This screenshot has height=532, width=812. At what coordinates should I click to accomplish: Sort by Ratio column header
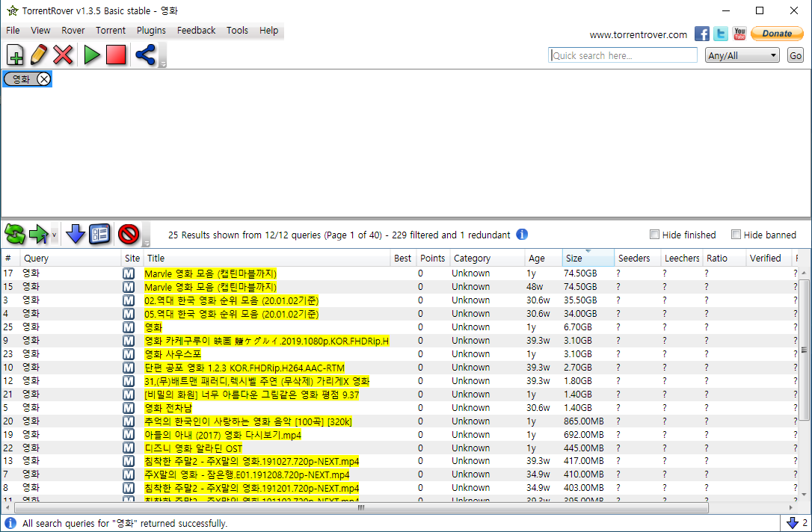pos(724,258)
